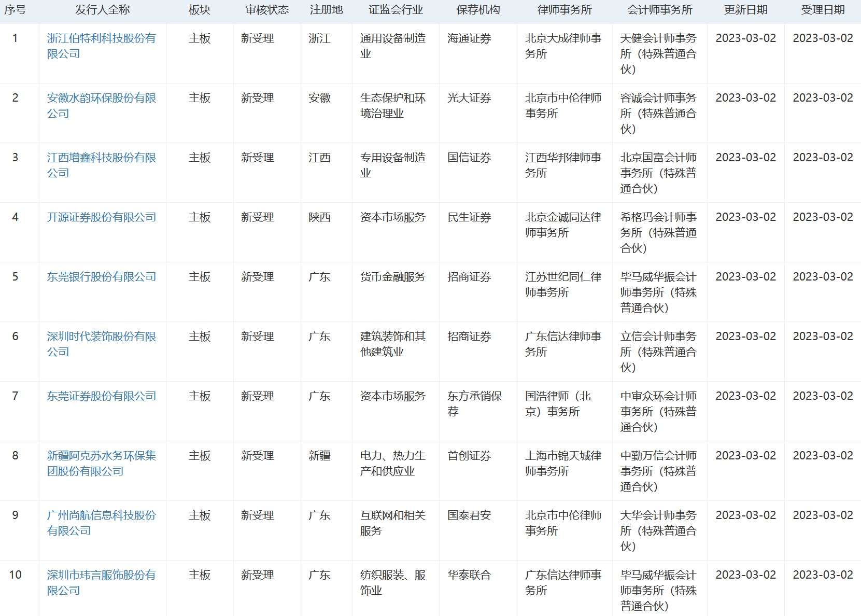Open the 浙江伯特利科技股份有限公司 issuer link
Image resolution: width=861 pixels, height=616 pixels.
tap(101, 46)
